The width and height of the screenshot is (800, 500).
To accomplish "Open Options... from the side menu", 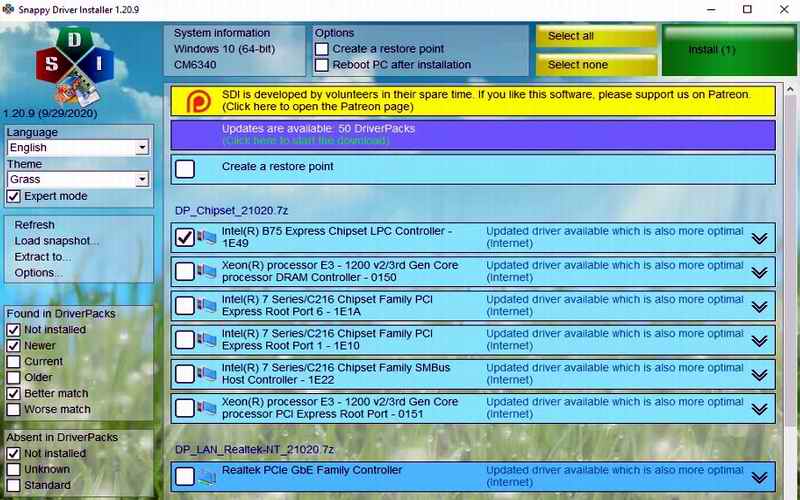I will click(39, 273).
